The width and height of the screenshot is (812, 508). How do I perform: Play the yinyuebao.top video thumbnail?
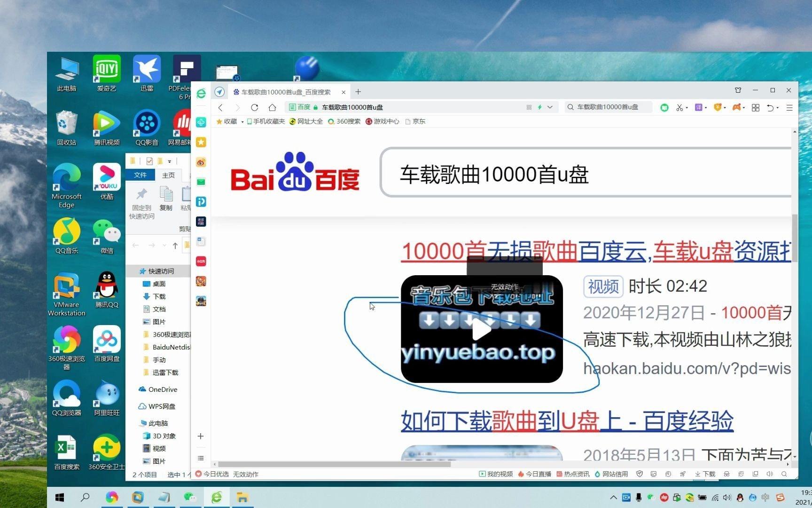[482, 329]
